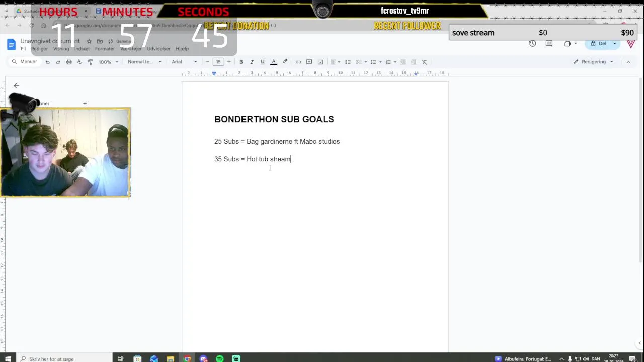Toggle bold formatting

click(x=241, y=62)
